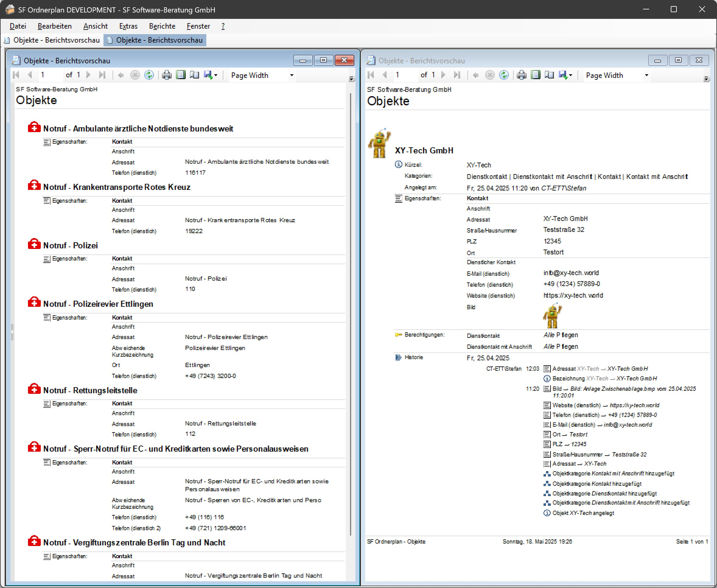Open the Datei menu
This screenshot has width=717, height=588.
click(x=18, y=26)
